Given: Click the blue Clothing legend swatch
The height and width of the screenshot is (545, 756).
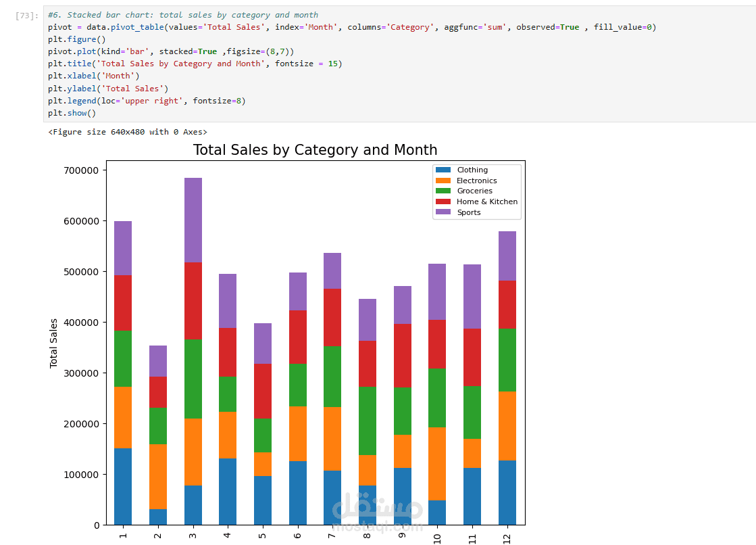Looking at the screenshot, I should [x=443, y=170].
